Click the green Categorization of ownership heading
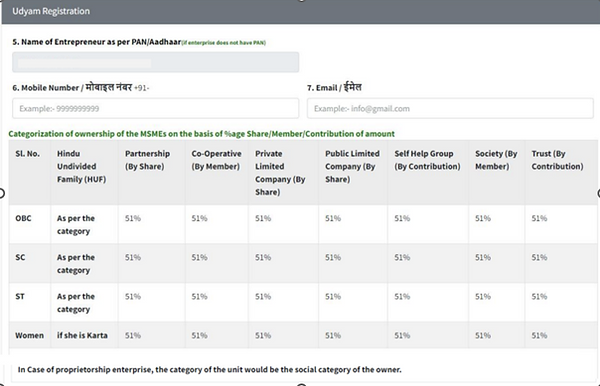The width and height of the screenshot is (600, 386). 201,134
